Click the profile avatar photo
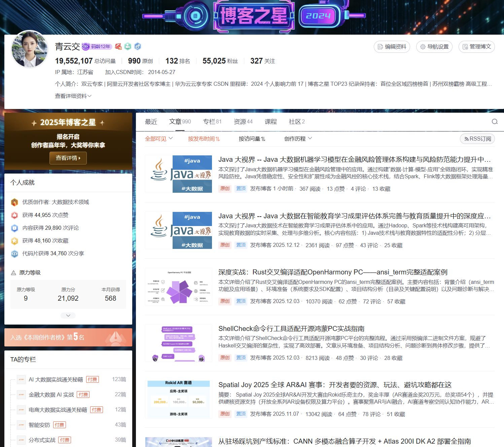 pos(30,49)
